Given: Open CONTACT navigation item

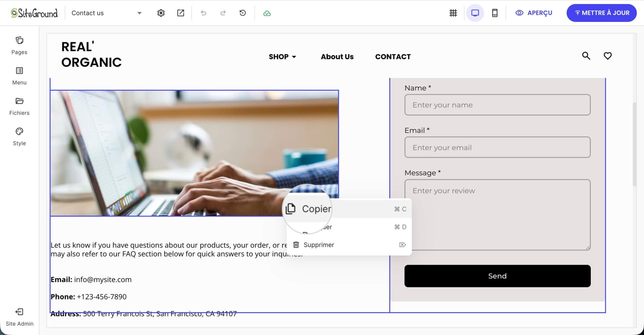Looking at the screenshot, I should (393, 57).
